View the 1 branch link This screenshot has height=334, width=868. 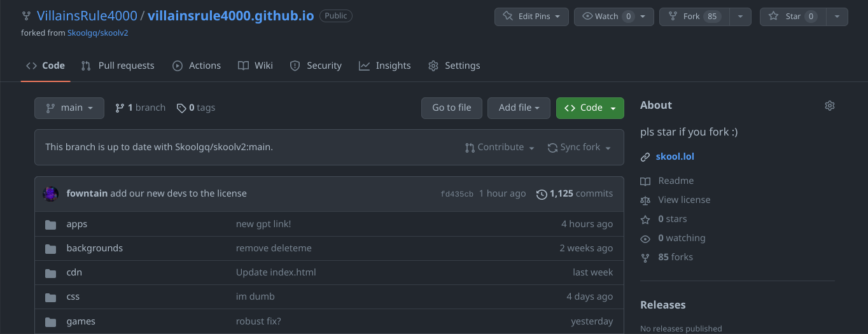point(140,108)
